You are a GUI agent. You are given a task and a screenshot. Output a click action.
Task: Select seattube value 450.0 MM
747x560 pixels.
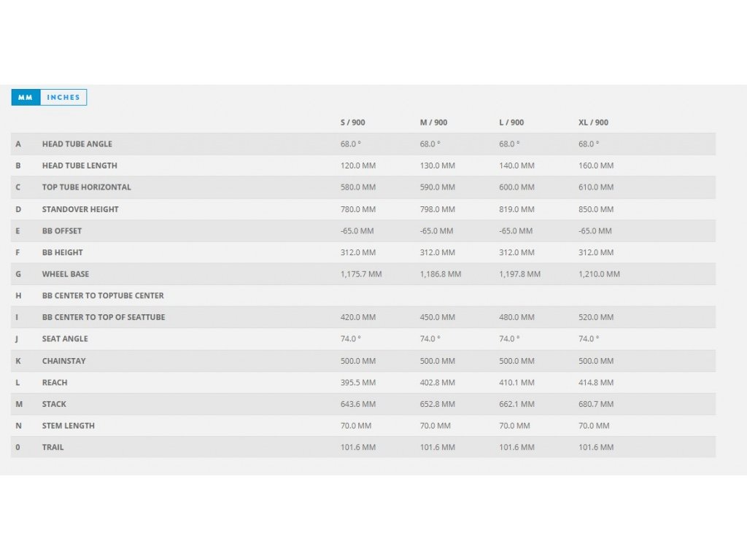tap(438, 317)
